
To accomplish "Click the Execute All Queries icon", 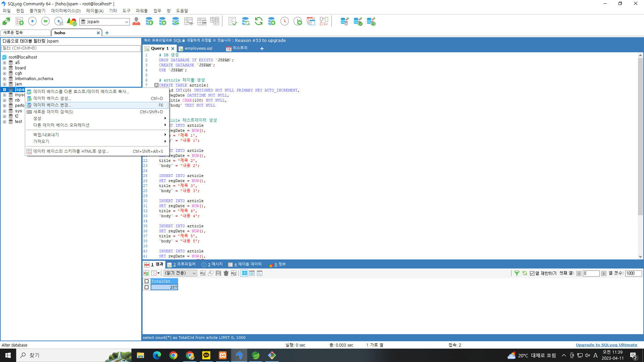I will (45, 21).
